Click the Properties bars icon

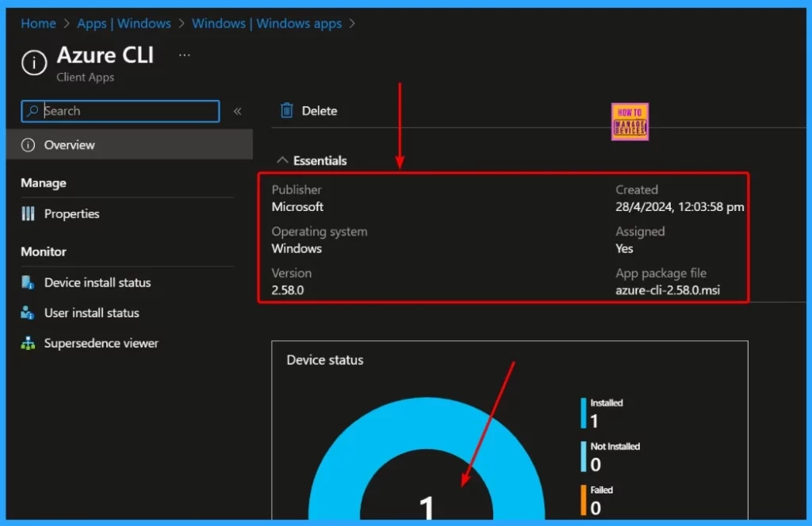(x=28, y=213)
